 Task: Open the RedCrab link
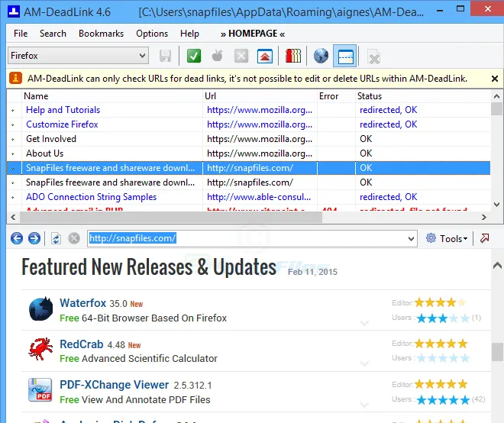[81, 344]
